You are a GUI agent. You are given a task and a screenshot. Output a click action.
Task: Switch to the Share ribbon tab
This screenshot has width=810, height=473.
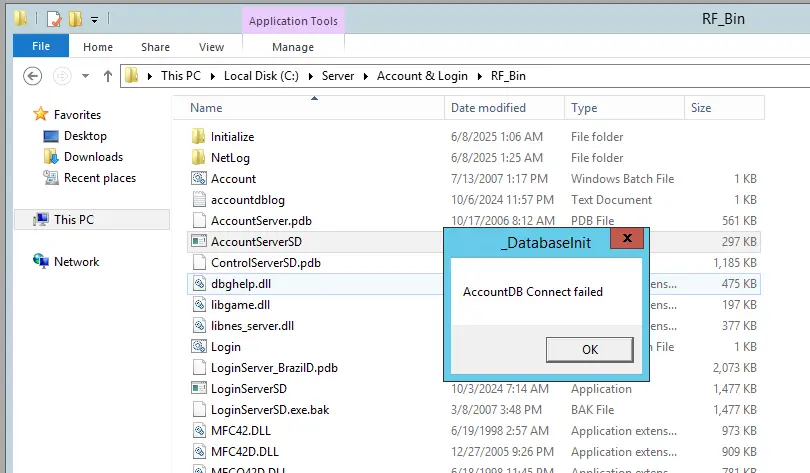(155, 47)
